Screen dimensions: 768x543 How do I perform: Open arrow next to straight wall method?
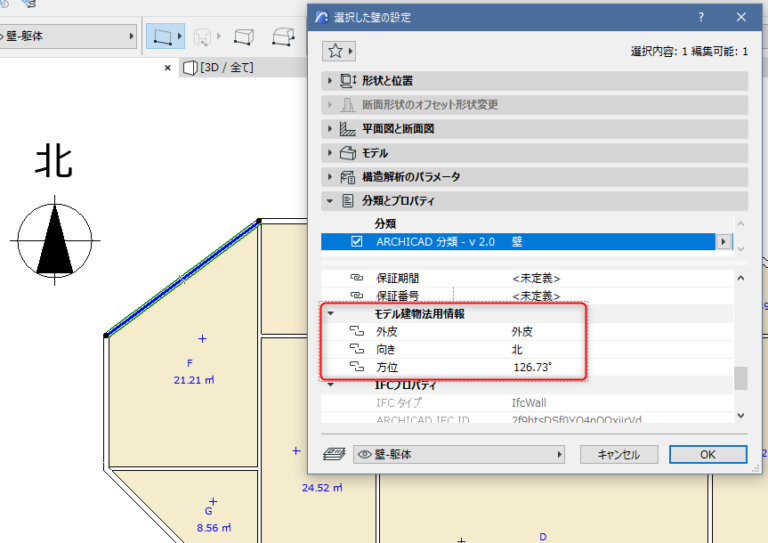180,36
